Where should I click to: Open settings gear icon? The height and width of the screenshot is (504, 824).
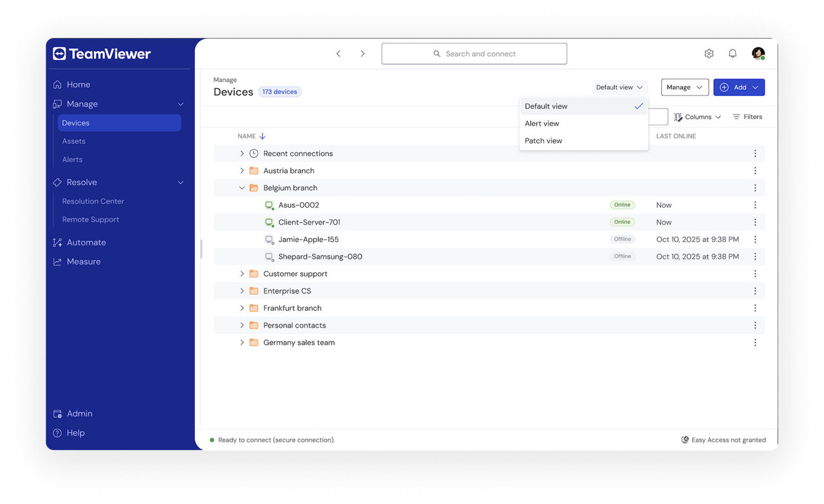(x=709, y=54)
